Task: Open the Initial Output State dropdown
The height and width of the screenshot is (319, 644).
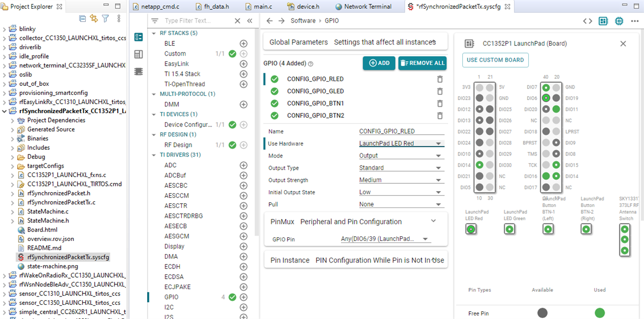Action: pos(402,192)
